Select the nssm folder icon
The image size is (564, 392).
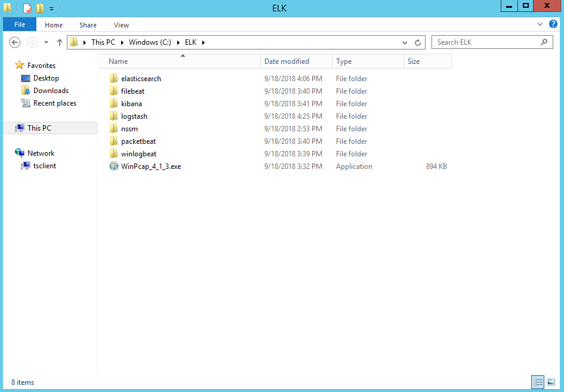tap(113, 129)
